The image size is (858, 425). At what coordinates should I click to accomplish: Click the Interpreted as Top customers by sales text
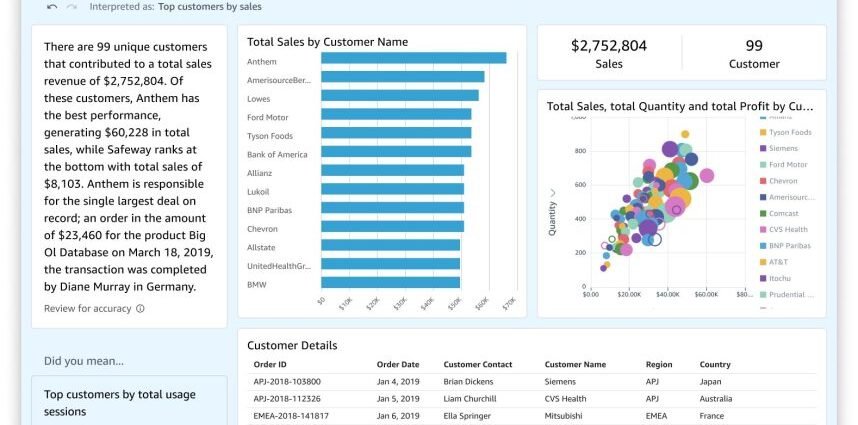click(x=176, y=7)
